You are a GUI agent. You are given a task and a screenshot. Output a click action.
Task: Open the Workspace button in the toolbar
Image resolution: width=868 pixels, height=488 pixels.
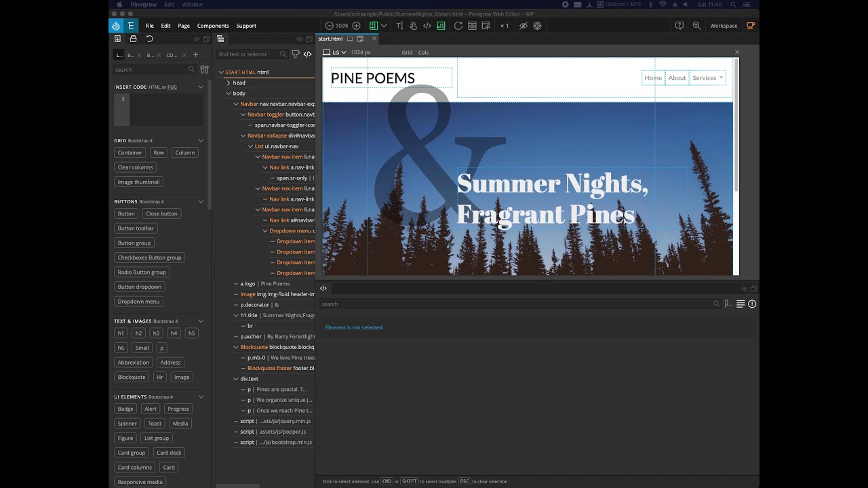tap(724, 26)
